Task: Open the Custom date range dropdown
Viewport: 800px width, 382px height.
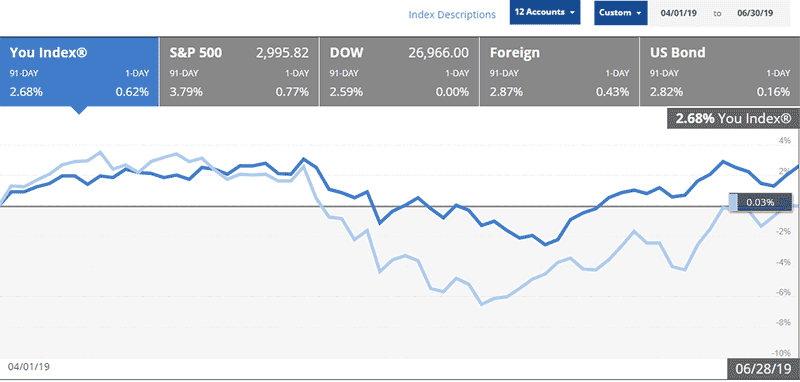Action: coord(620,13)
